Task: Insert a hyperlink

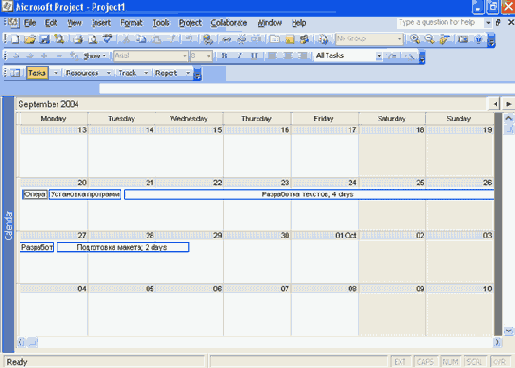Action: (x=208, y=39)
